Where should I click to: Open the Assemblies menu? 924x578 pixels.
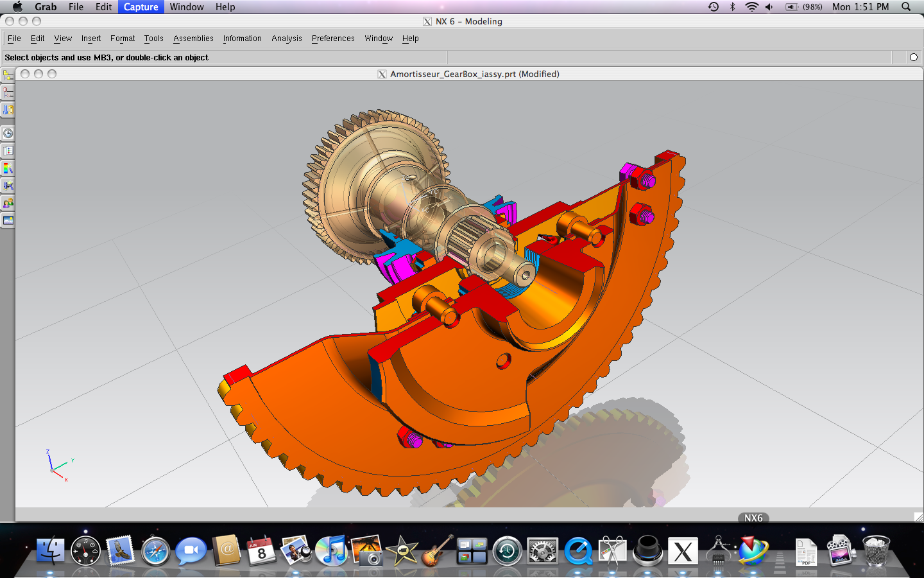tap(193, 39)
